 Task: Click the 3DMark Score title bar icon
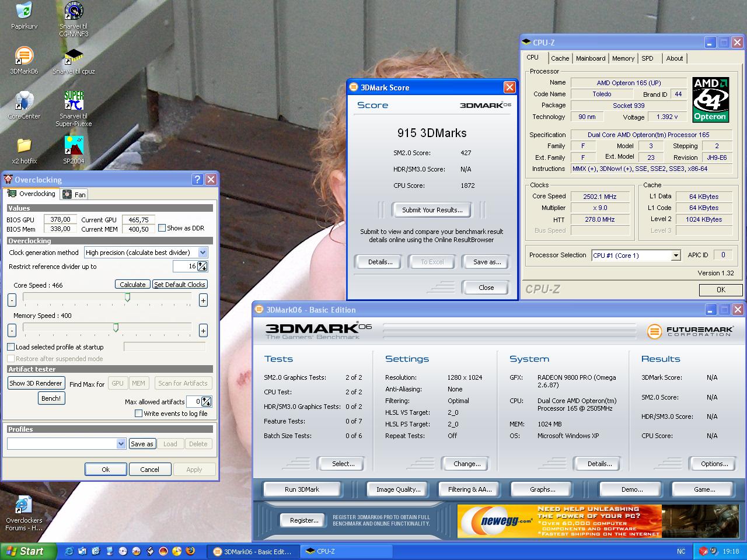353,87
